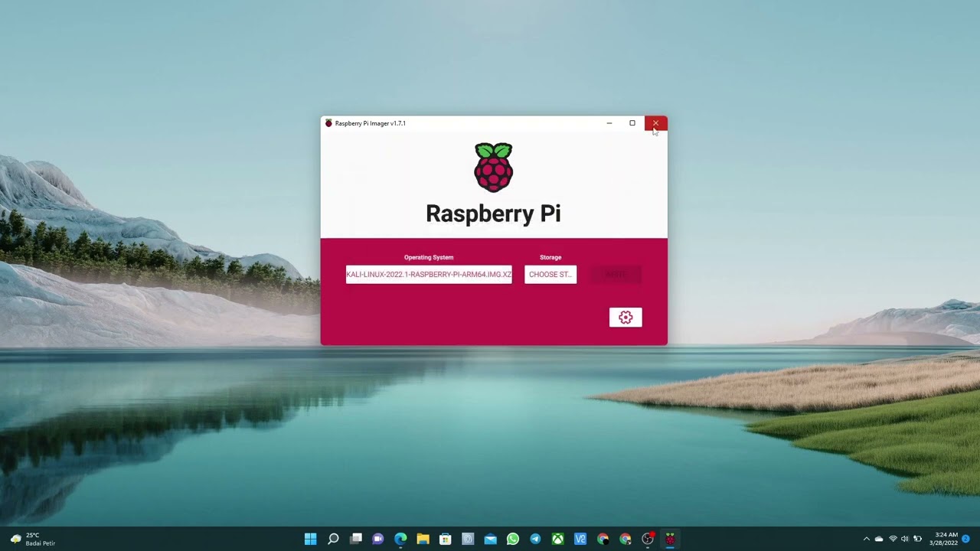
Task: Open the Mail app from the taskbar
Action: point(491,539)
